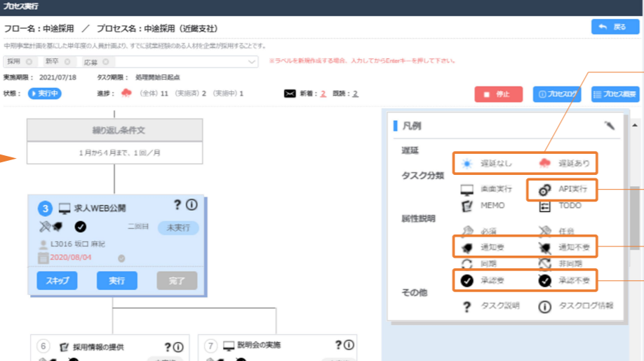Open the プロセスログ view
The image size is (644, 361).
pos(559,94)
